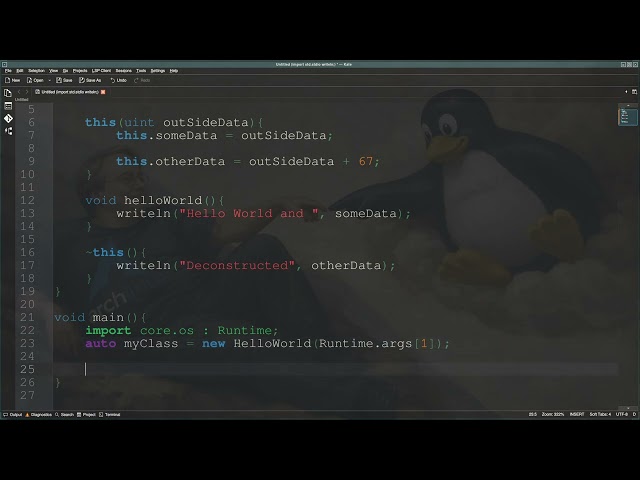Viewport: 640px width, 480px height.
Task: Toggle the INSERT mode indicator
Action: coord(577,414)
